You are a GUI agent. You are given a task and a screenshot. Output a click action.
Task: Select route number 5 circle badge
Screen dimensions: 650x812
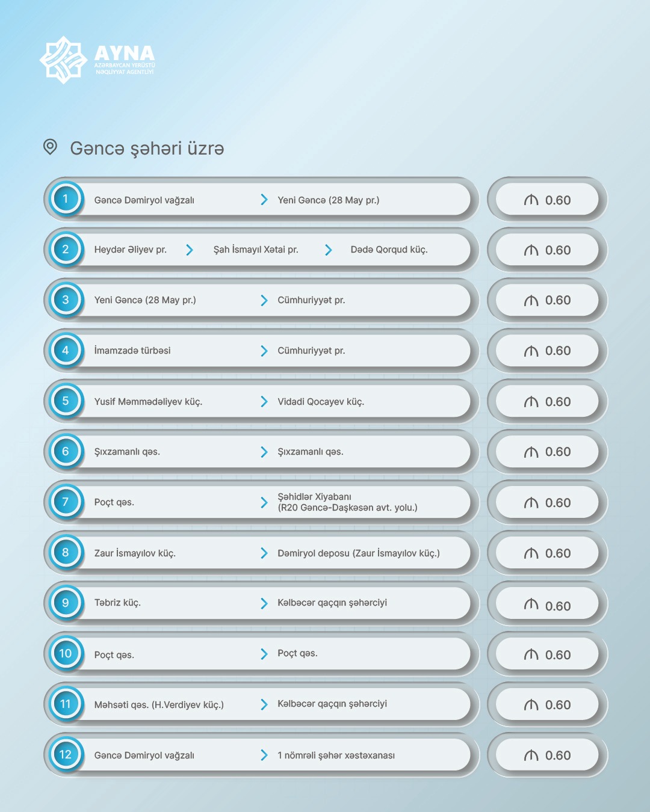[x=66, y=401]
